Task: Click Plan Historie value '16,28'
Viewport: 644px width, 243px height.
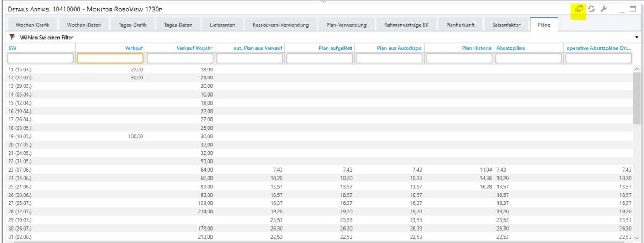Action: [x=485, y=186]
